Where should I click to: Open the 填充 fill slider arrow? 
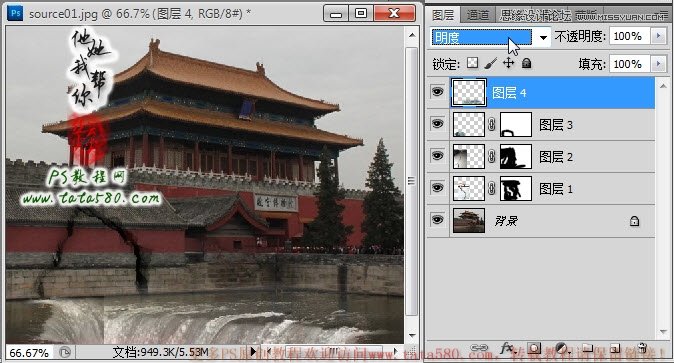(x=658, y=64)
